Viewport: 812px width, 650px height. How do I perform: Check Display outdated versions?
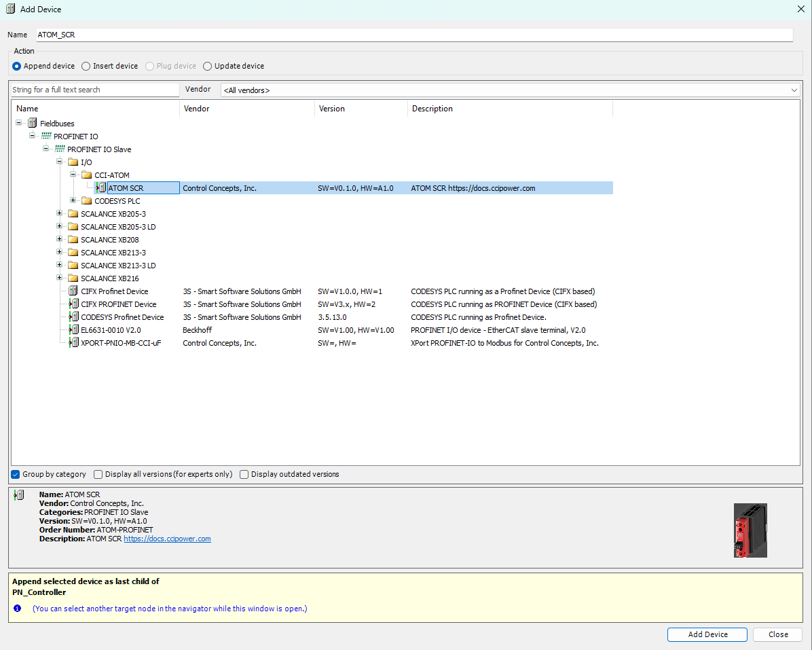[244, 474]
